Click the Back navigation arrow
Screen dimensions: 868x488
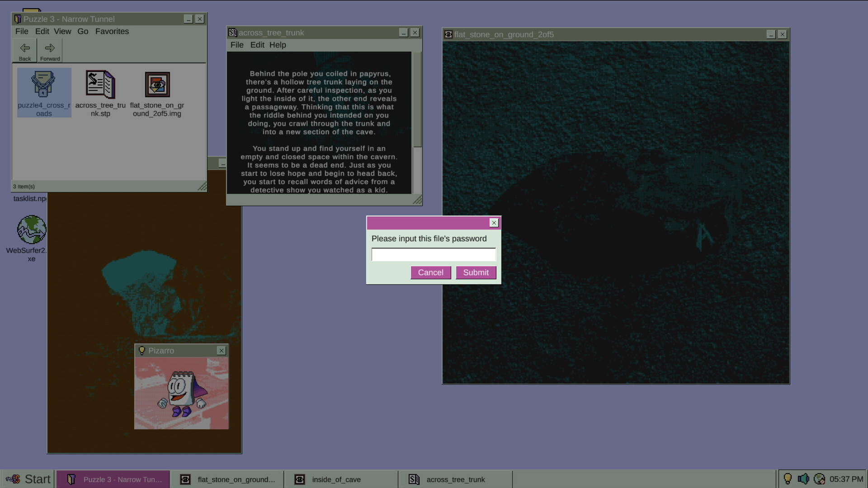pos(24,49)
